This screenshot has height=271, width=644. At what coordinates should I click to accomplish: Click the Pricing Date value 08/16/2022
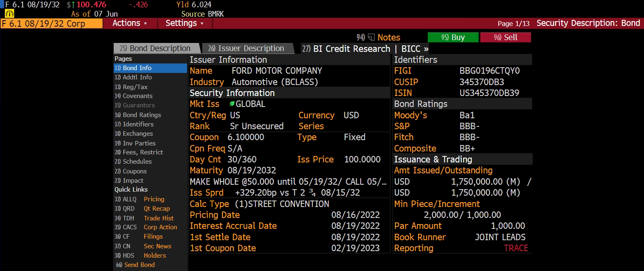pos(356,215)
